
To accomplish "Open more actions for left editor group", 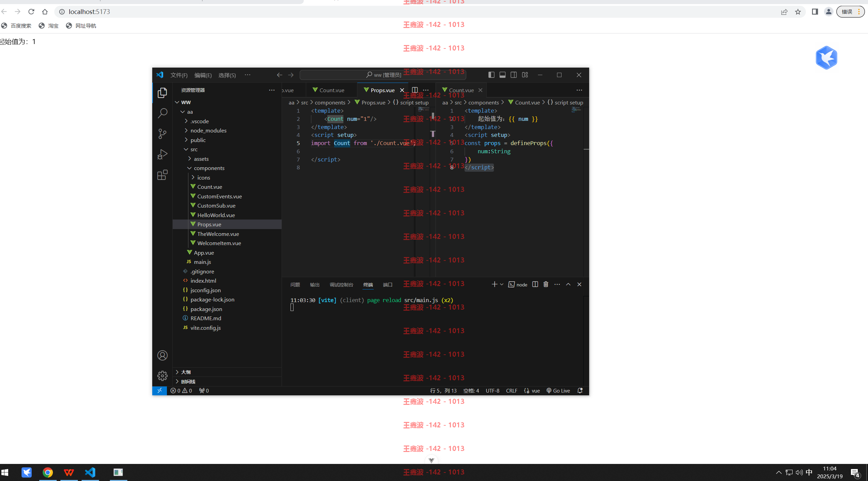I will pyautogui.click(x=426, y=90).
